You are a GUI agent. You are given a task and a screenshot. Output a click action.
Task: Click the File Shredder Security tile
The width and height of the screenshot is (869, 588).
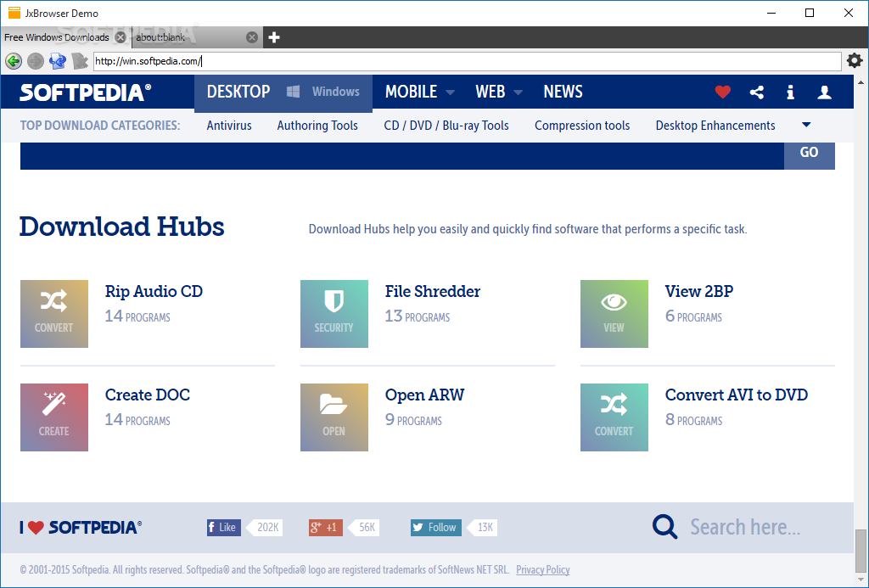pyautogui.click(x=334, y=314)
